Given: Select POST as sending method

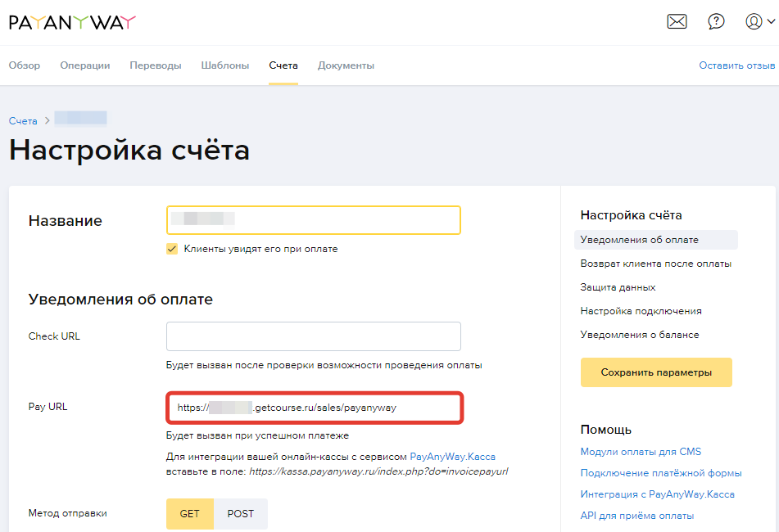Looking at the screenshot, I should [x=241, y=514].
